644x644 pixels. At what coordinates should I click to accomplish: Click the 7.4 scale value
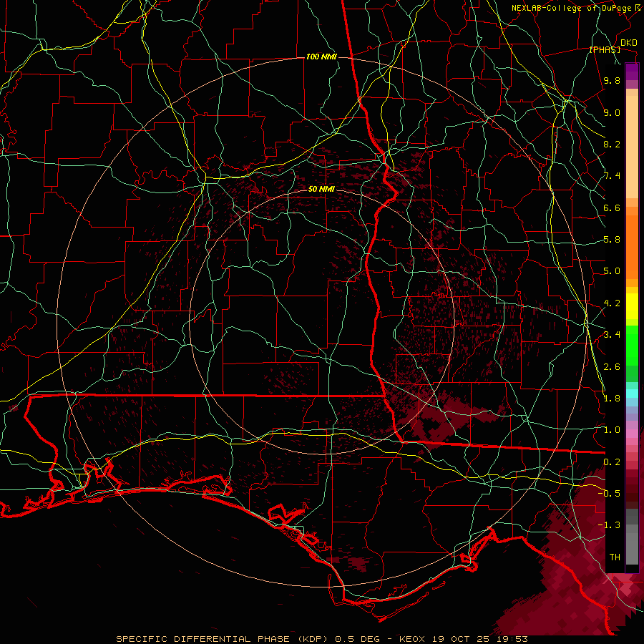point(612,176)
